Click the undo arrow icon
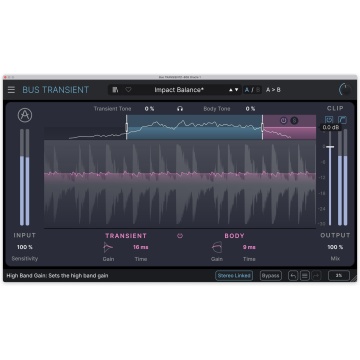Viewport: 360px width, 360px height. click(x=293, y=276)
